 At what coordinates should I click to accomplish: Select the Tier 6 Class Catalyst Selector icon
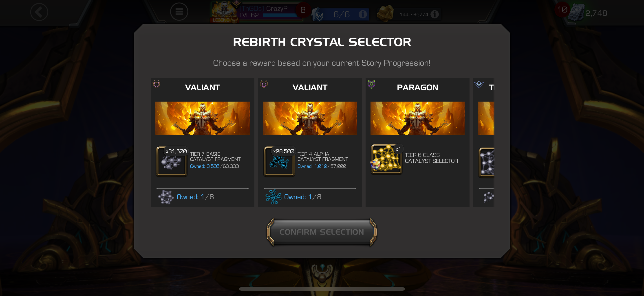386,159
